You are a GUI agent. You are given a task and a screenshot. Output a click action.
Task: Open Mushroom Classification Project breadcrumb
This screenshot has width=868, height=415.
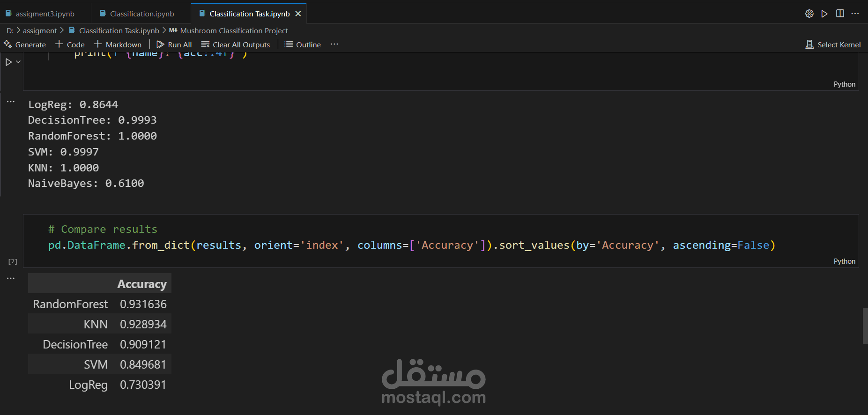[234, 30]
